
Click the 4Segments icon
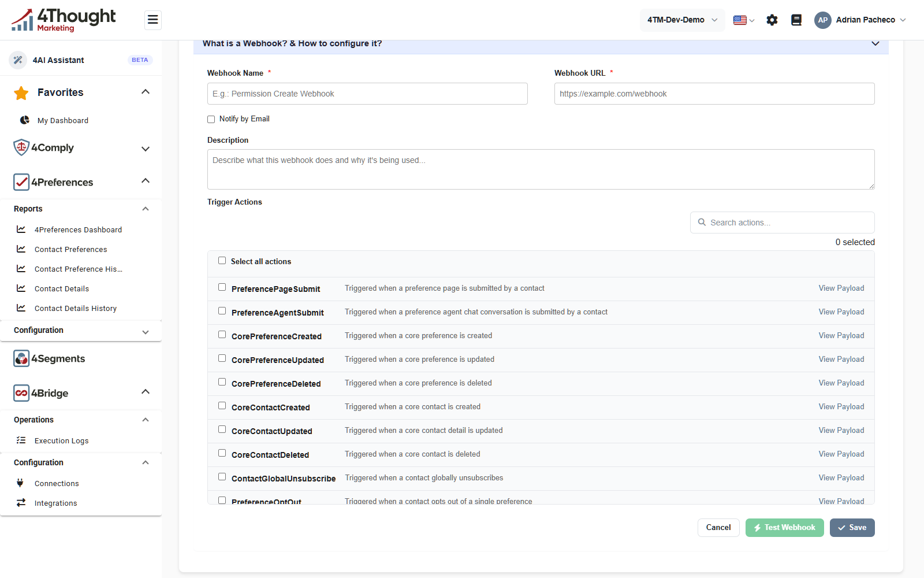pos(21,358)
